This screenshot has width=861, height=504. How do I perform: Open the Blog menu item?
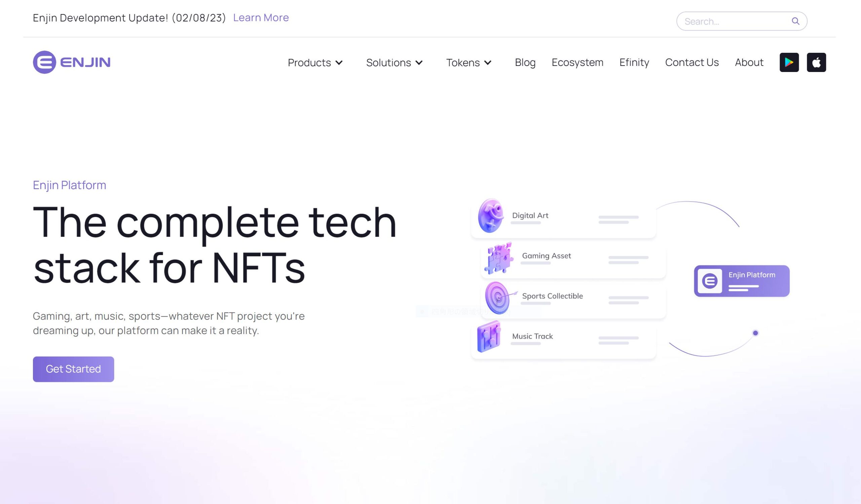(525, 62)
